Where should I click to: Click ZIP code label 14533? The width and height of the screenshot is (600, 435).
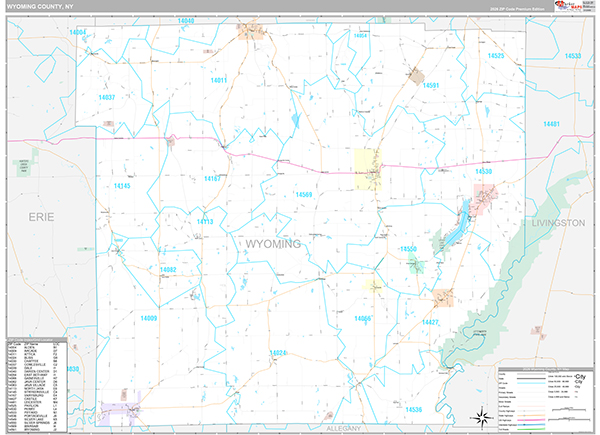(x=573, y=56)
